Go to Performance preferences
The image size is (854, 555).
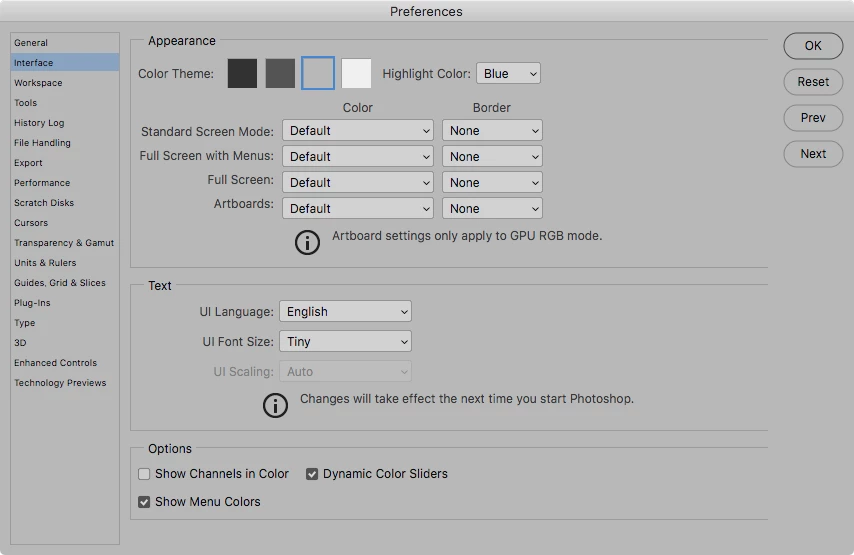pyautogui.click(x=65, y=182)
